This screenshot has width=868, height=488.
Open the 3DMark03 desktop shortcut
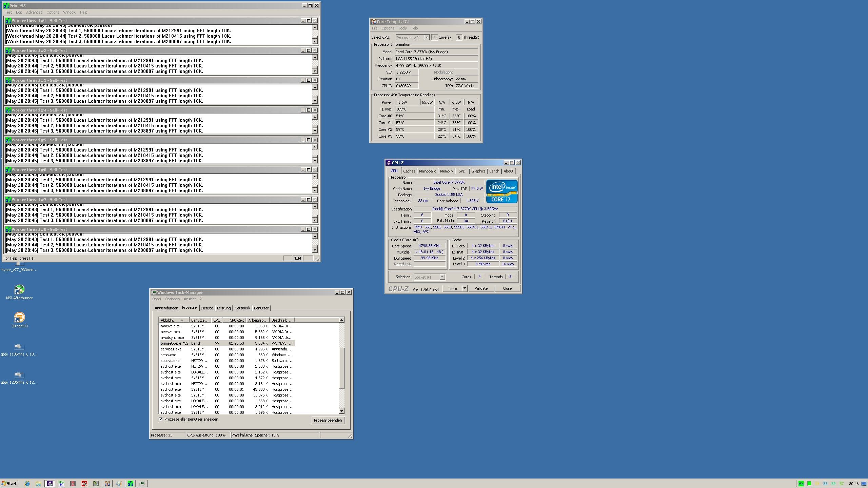point(19,320)
